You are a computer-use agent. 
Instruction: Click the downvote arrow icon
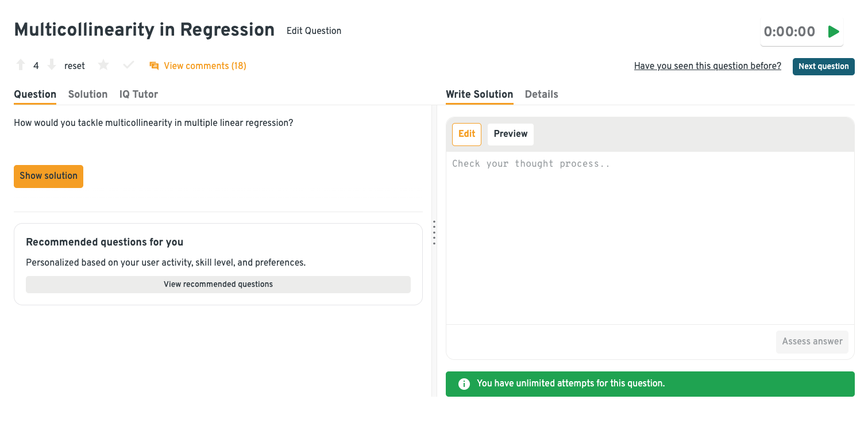[x=52, y=66]
